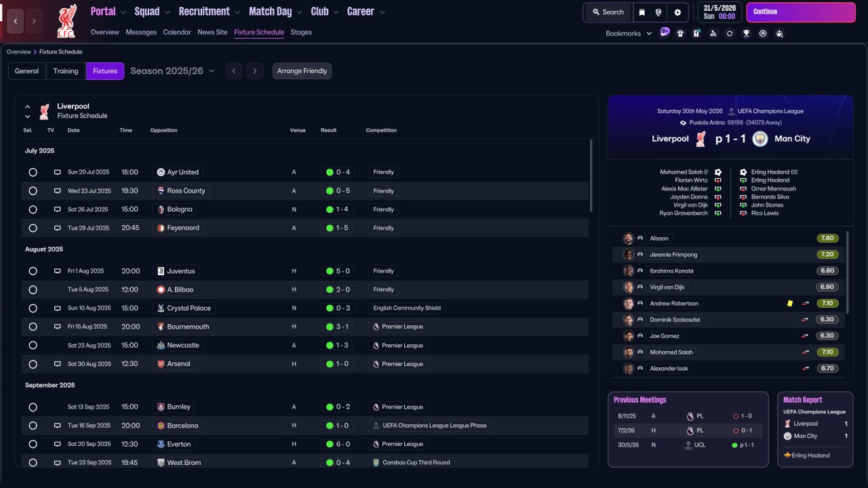The width and height of the screenshot is (868, 488).
Task: Go back using the left arrow navigation button
Action: click(16, 22)
